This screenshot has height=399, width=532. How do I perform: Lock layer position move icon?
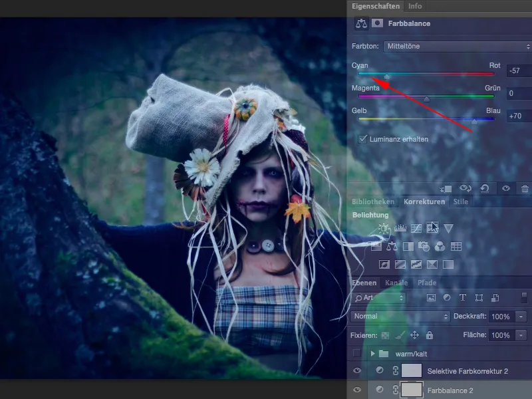click(x=414, y=335)
